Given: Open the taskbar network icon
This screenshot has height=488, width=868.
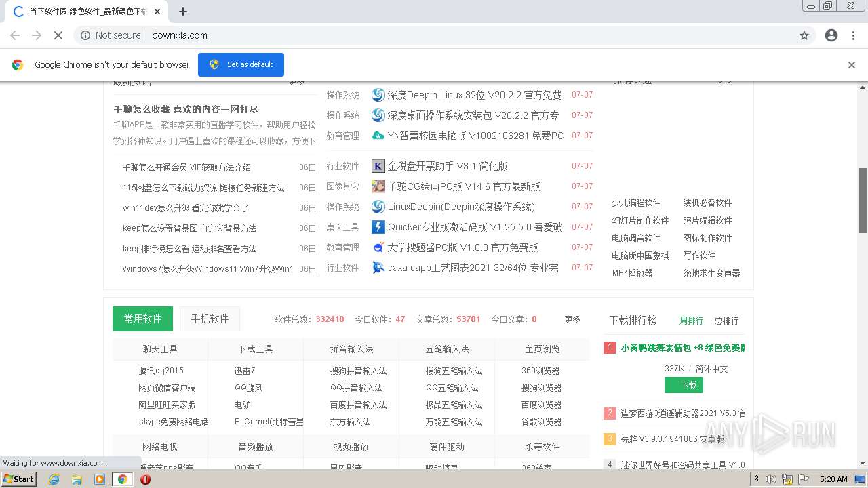Looking at the screenshot, I should tap(788, 479).
